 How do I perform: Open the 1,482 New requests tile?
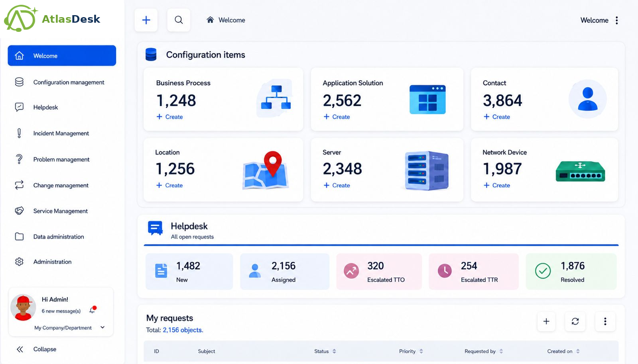189,272
